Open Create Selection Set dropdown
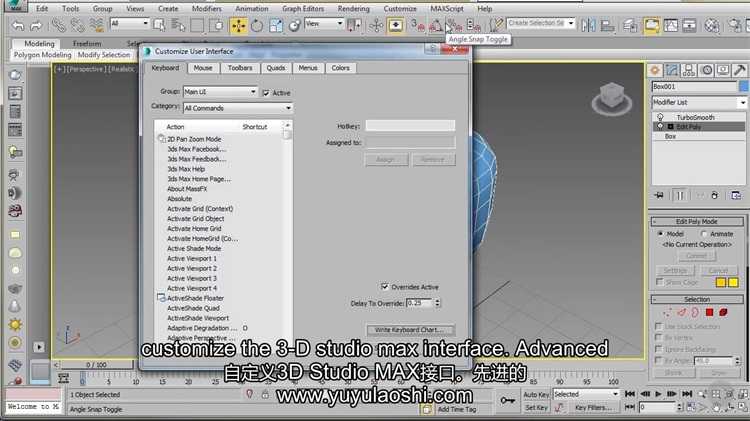750x421 pixels. (x=540, y=23)
